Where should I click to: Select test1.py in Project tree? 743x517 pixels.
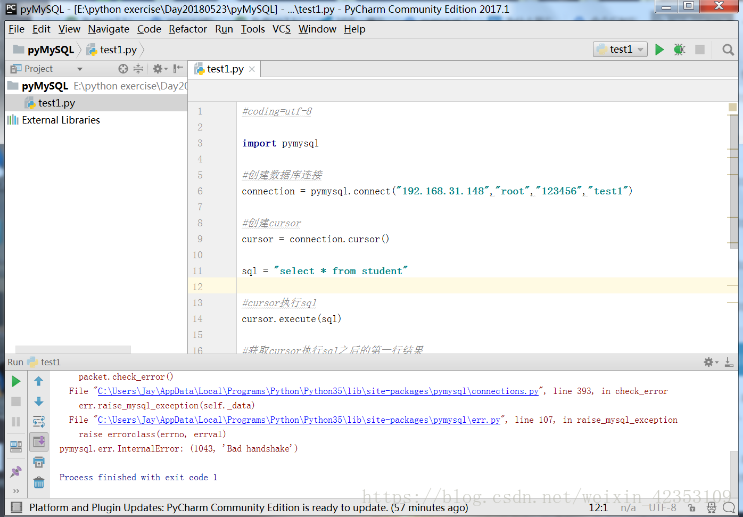pos(96,103)
